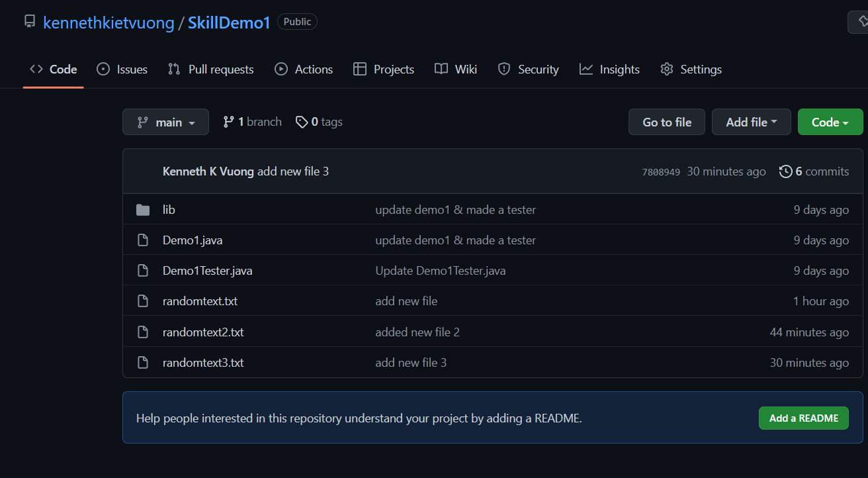Click the file icon beside randomtext3.txt

(x=143, y=362)
